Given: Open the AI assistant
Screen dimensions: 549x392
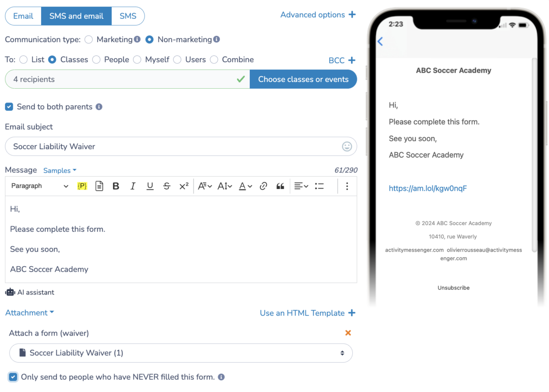Looking at the screenshot, I should [x=29, y=292].
